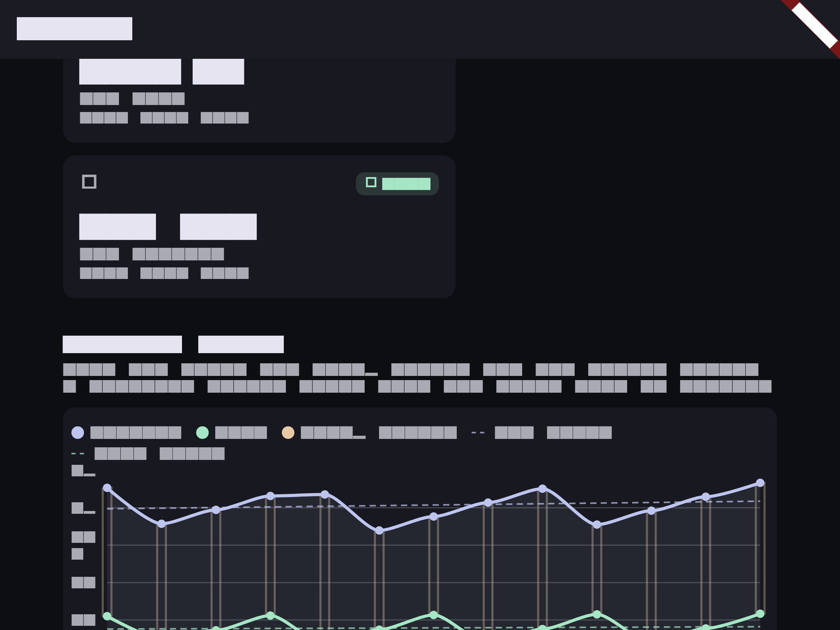Image resolution: width=840 pixels, height=630 pixels.
Task: Toggle the green dashed trend line legend entry
Action: click(x=148, y=453)
